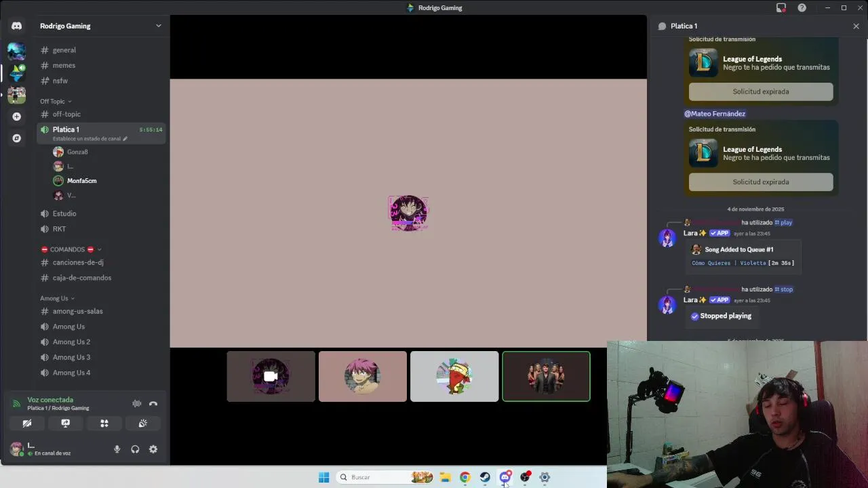This screenshot has height=488, width=868.
Task: Open the Rodrigo Gaming server menu chevron
Action: (159, 26)
